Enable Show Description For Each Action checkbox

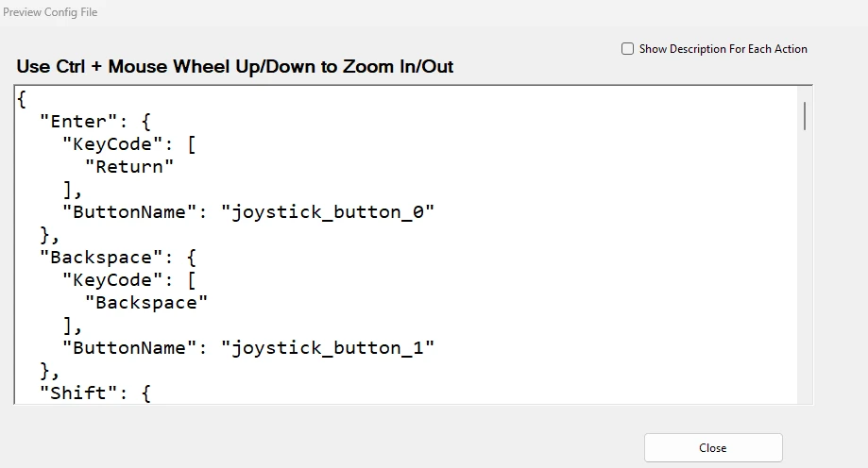point(627,49)
